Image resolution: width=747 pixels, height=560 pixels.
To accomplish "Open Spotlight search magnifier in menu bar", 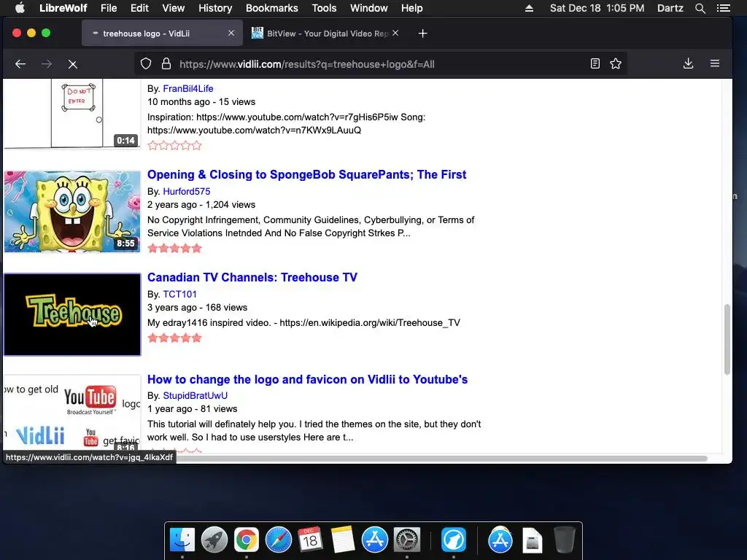I will tap(700, 8).
